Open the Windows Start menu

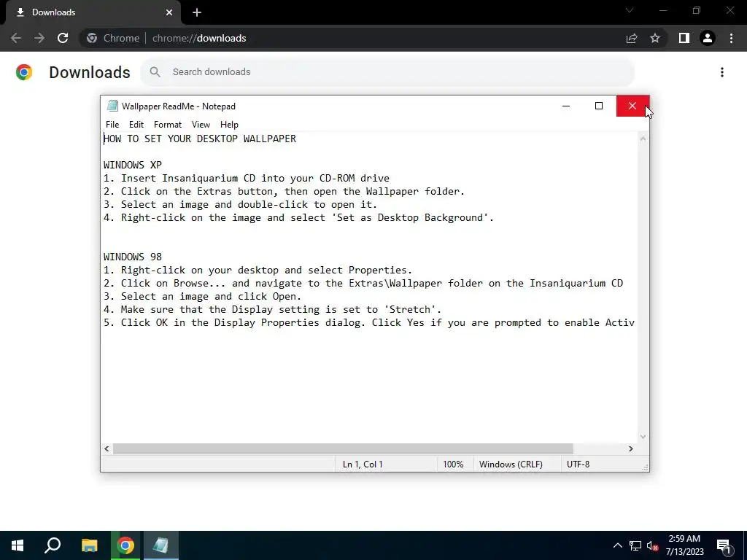coord(18,545)
